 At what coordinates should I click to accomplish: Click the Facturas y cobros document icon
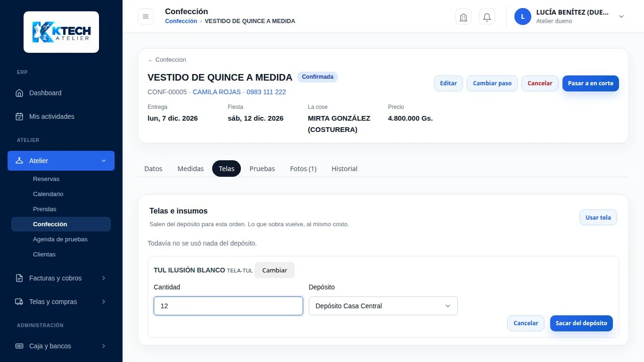[x=19, y=278]
